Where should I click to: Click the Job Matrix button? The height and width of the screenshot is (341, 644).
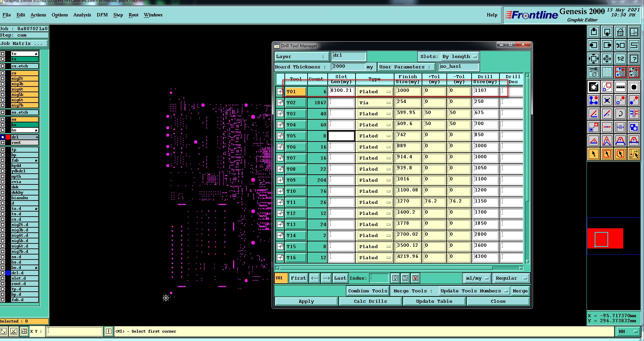pyautogui.click(x=24, y=44)
